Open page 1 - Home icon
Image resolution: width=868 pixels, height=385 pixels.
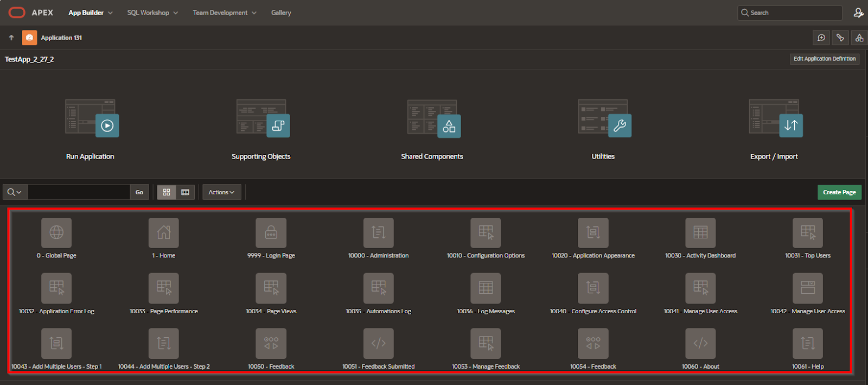[x=164, y=232]
